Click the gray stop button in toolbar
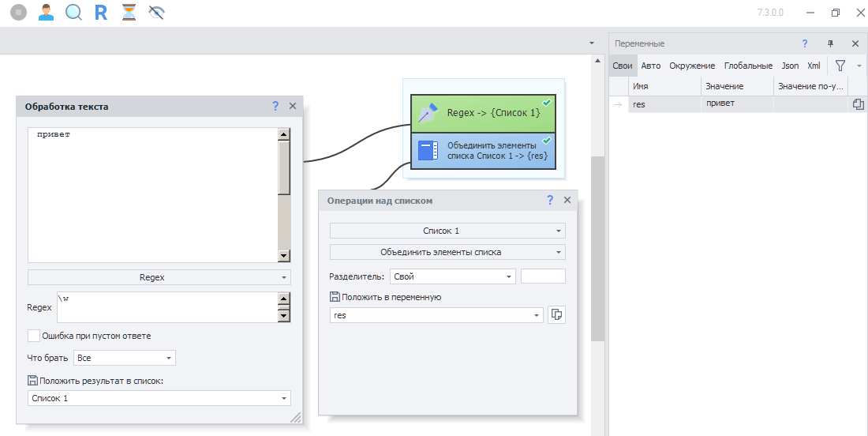 click(19, 13)
